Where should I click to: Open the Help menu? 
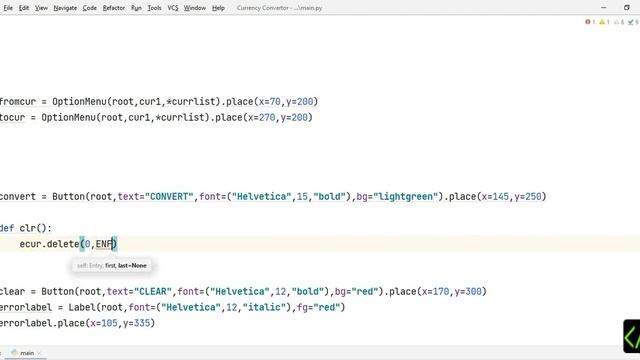tap(218, 8)
